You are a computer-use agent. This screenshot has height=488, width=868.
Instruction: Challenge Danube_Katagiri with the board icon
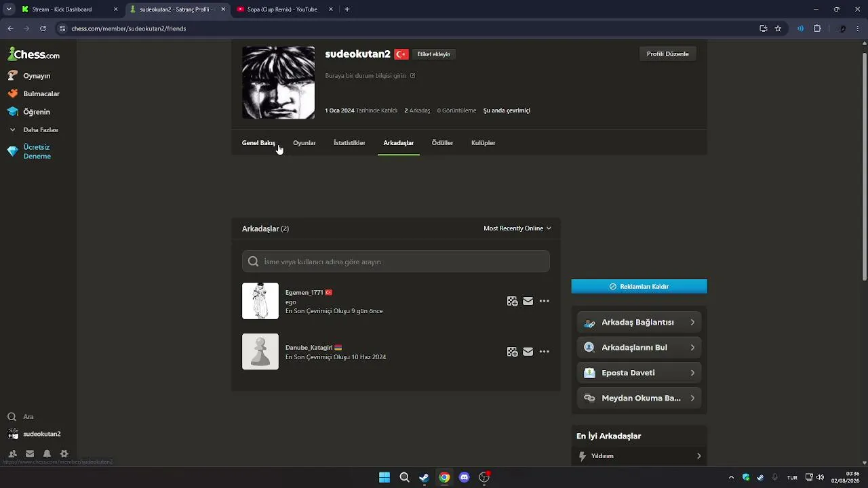coord(513,352)
